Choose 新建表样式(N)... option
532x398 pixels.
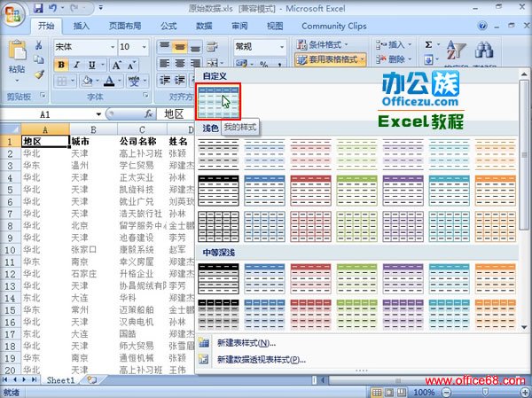(x=246, y=343)
